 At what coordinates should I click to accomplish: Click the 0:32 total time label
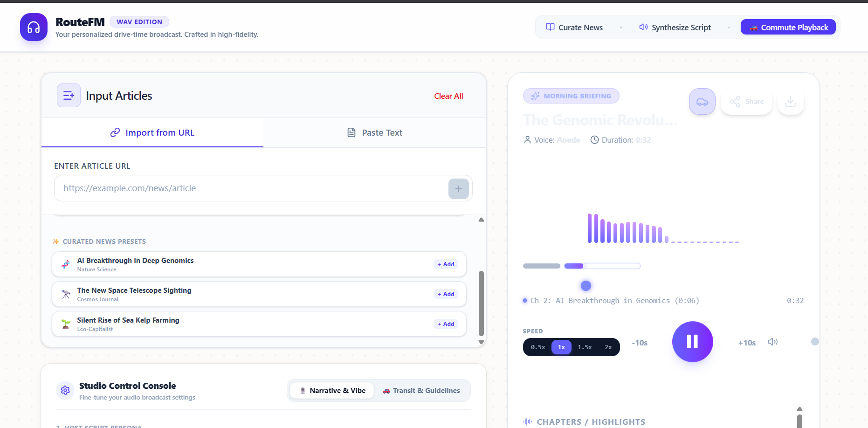(x=795, y=301)
